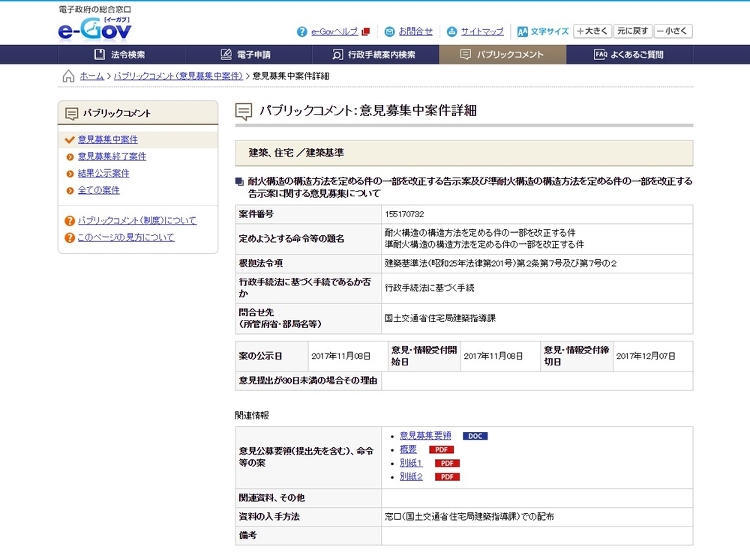This screenshot has height=552, width=750.
Task: Open 結果公示案件 sidebar link
Action: (x=103, y=173)
